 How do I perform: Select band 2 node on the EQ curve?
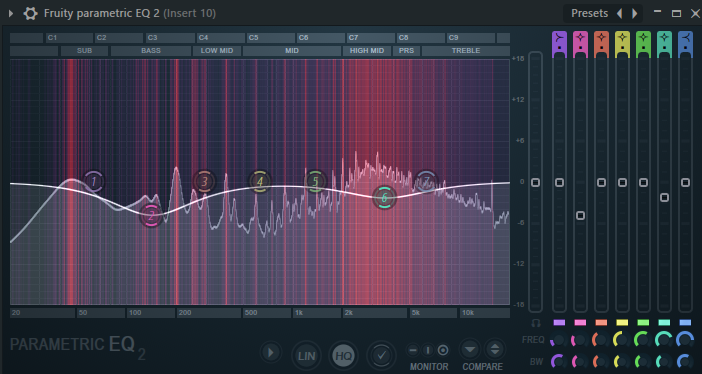point(151,215)
